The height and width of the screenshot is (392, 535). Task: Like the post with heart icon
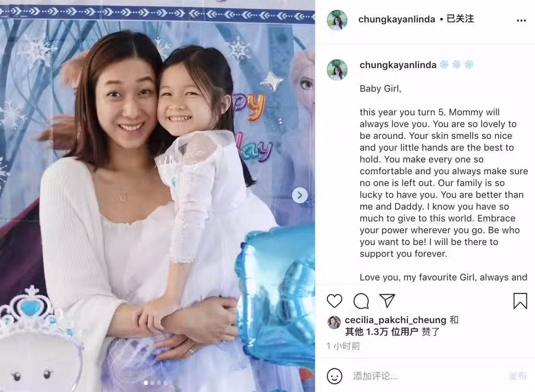pos(334,301)
